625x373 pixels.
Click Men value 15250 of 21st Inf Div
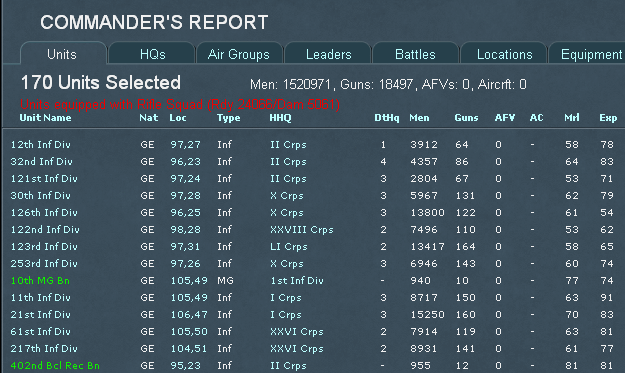[427, 315]
